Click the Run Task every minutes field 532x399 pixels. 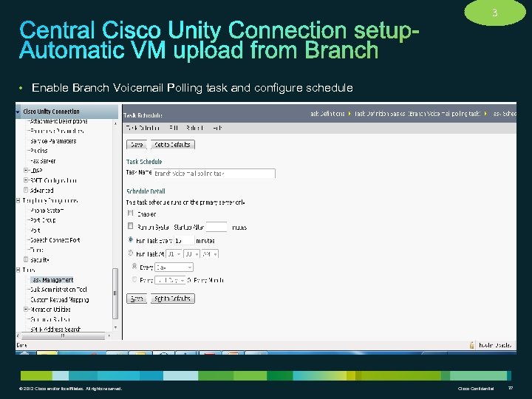184,240
